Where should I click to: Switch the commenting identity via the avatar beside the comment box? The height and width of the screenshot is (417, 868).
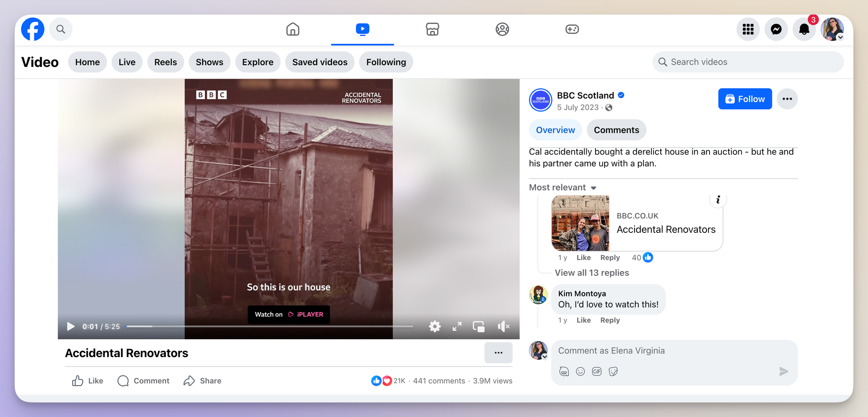click(538, 351)
